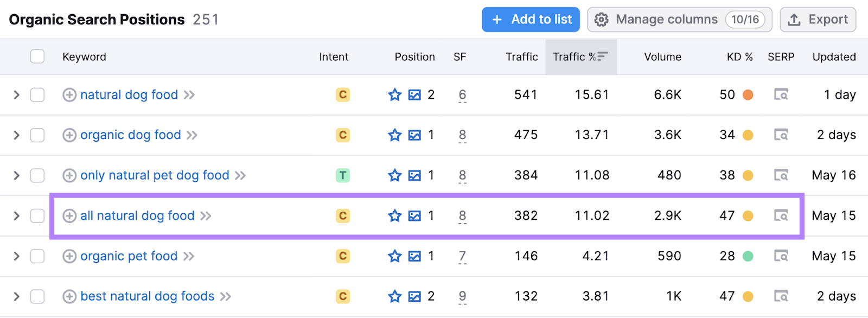Open SERP view icon for organic dog food

pos(781,135)
